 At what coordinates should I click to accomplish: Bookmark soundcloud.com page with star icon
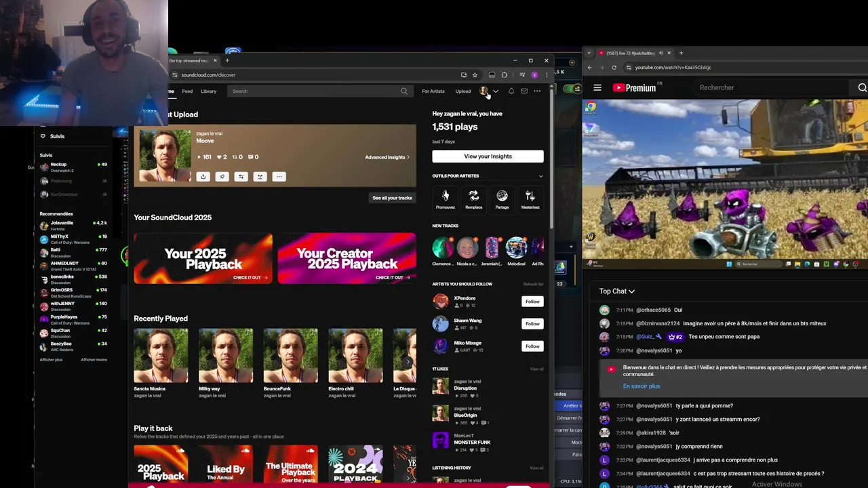[475, 75]
